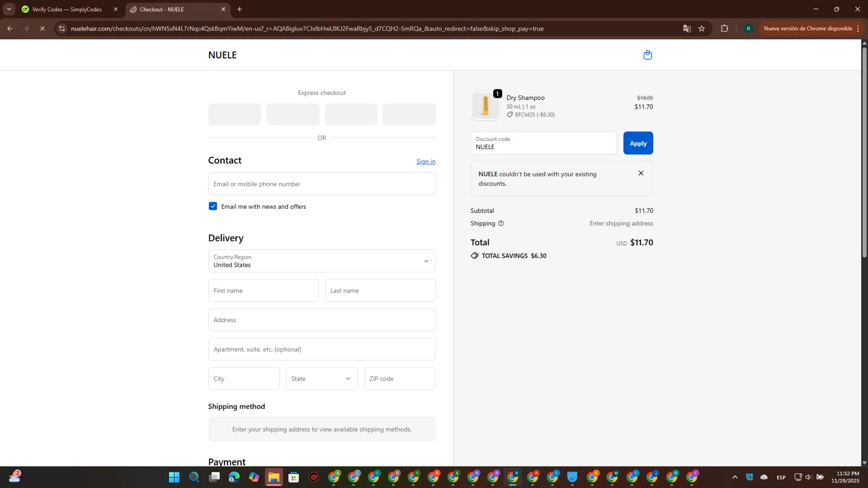Viewport: 868px width, 488px height.
Task: Click the translate page icon
Action: coord(687,28)
